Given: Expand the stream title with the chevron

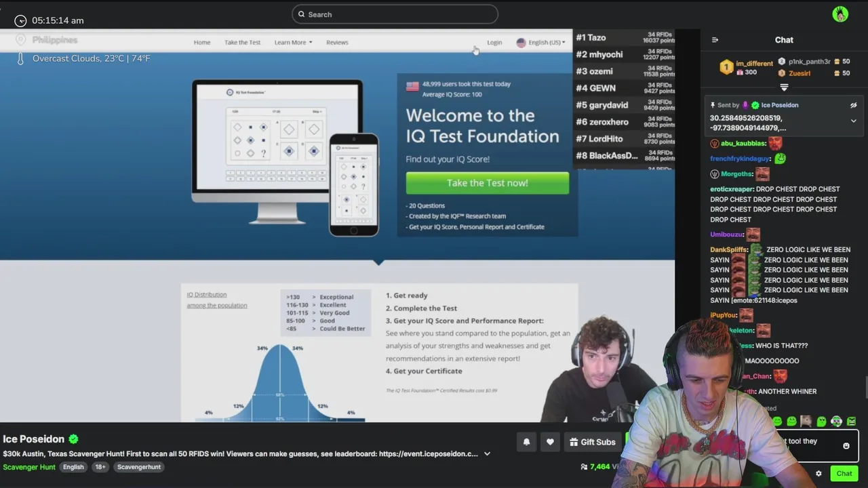Looking at the screenshot, I should (487, 454).
